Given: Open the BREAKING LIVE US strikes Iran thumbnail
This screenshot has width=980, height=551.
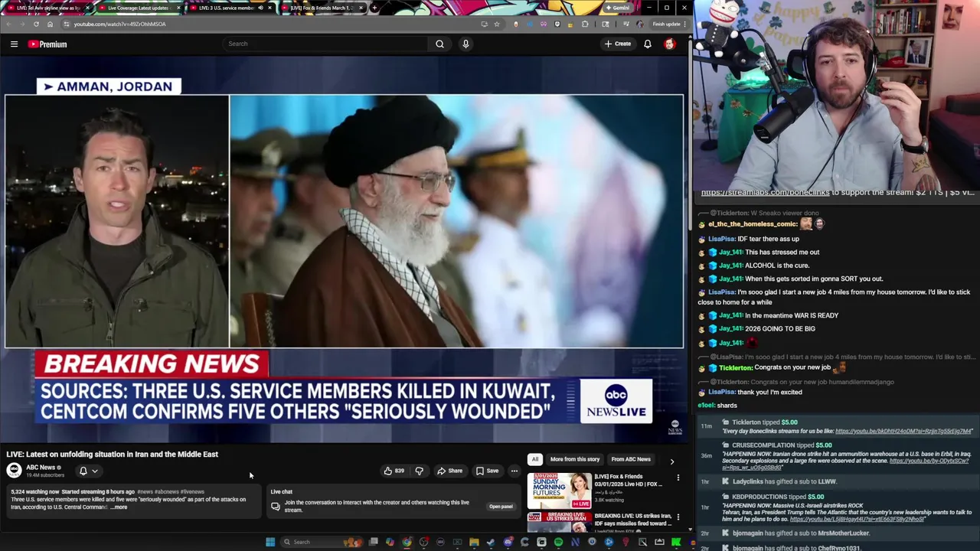Looking at the screenshot, I should pyautogui.click(x=559, y=522).
